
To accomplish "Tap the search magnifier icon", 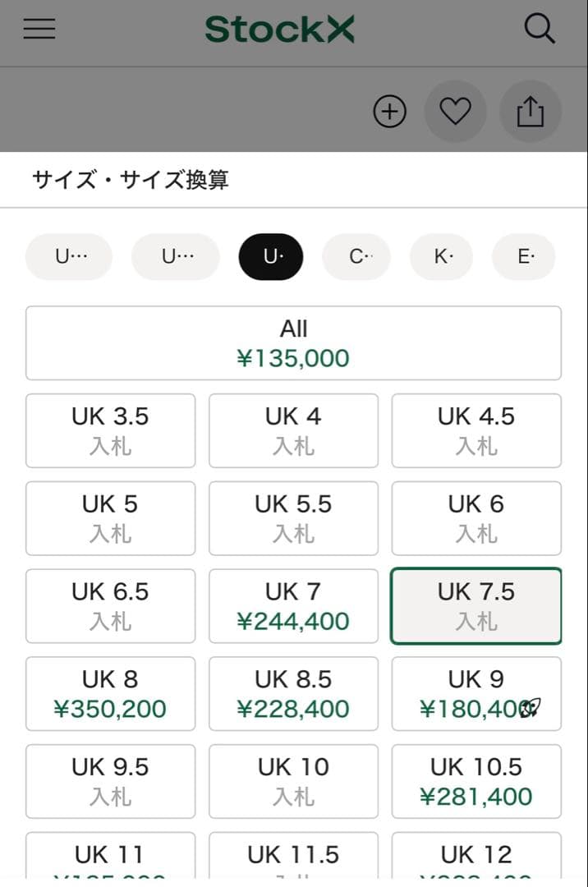I will pyautogui.click(x=540, y=29).
